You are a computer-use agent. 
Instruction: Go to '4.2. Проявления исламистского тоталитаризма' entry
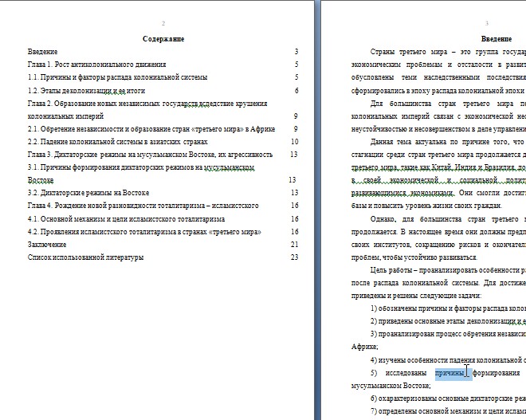tap(145, 231)
